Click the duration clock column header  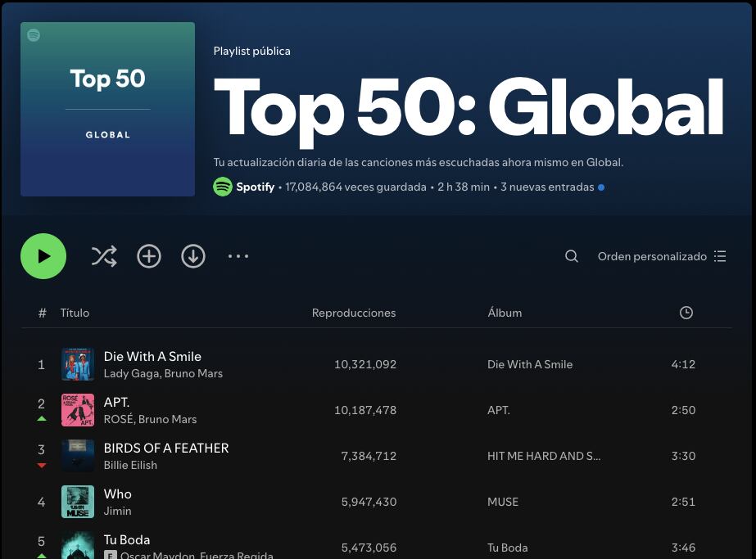[x=686, y=313]
